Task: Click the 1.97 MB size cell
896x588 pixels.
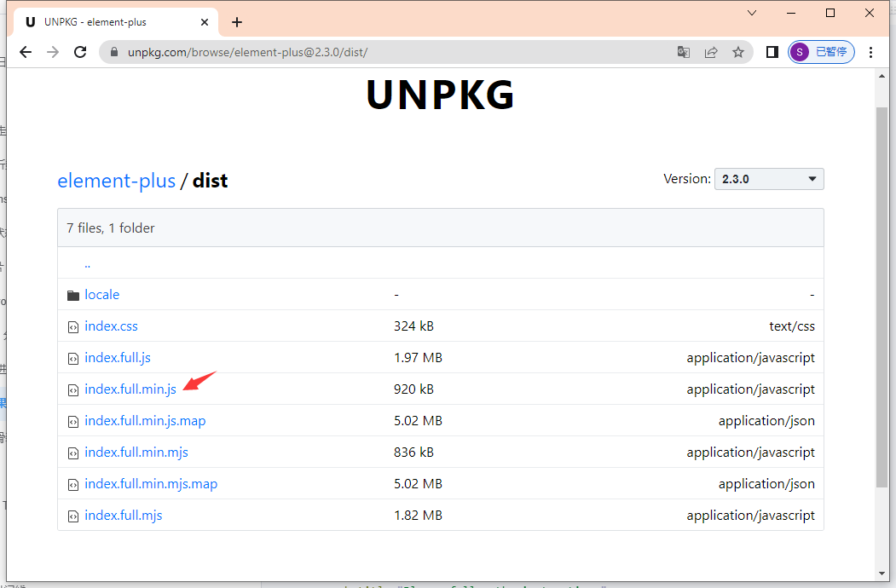Action: [x=418, y=357]
